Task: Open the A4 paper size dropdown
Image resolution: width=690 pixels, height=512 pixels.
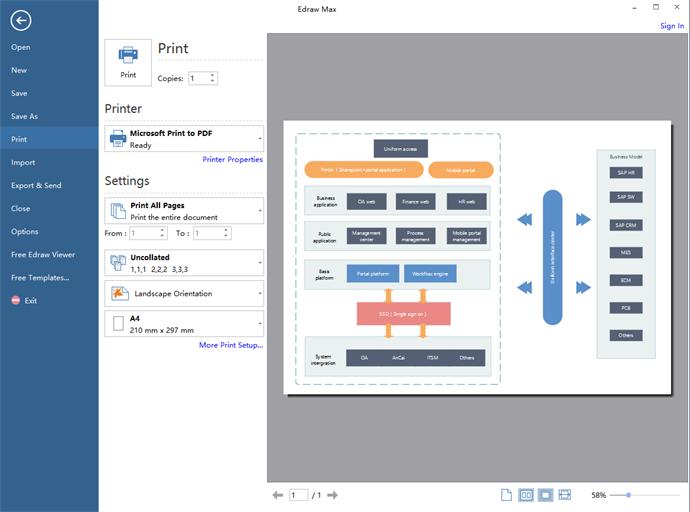Action: point(260,323)
